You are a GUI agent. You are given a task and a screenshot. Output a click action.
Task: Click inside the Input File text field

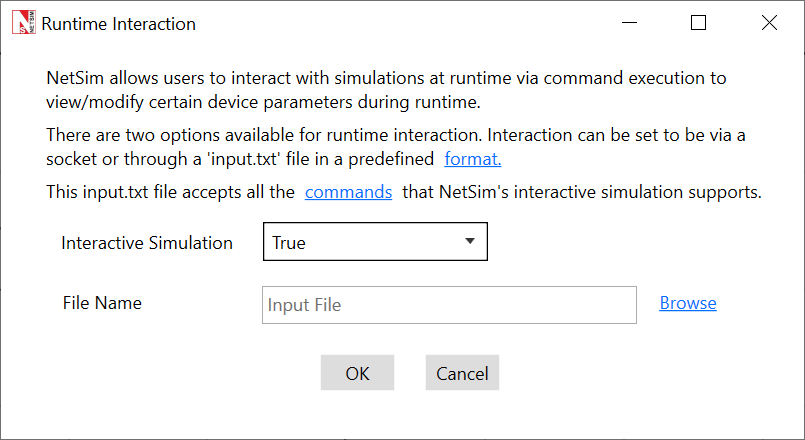tap(449, 305)
